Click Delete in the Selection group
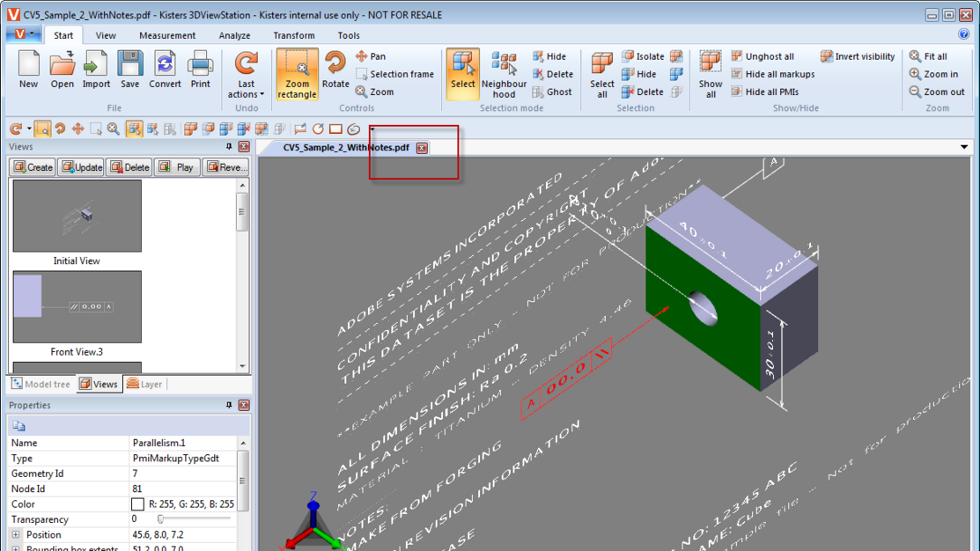The height and width of the screenshot is (551, 980). 643,92
